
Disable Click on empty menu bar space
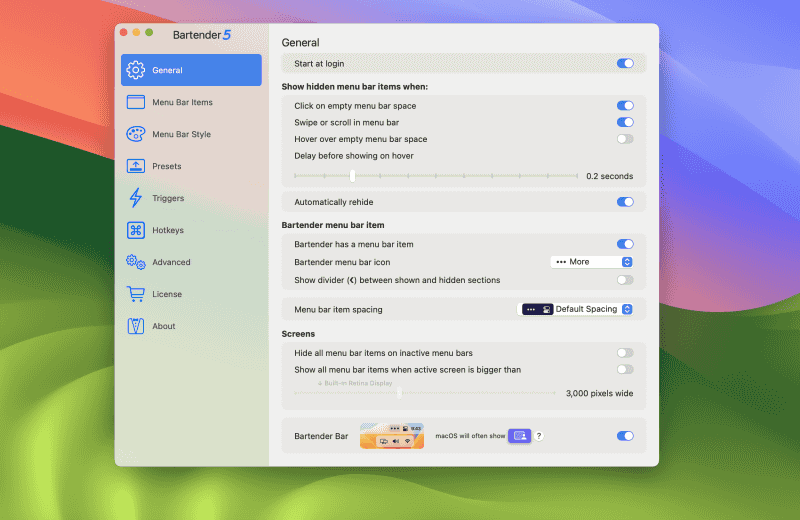625,106
